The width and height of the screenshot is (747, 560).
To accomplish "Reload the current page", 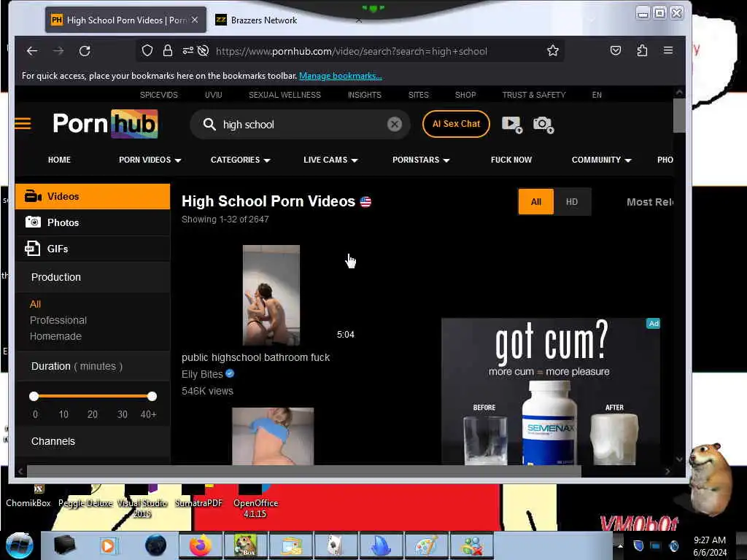I will point(85,51).
